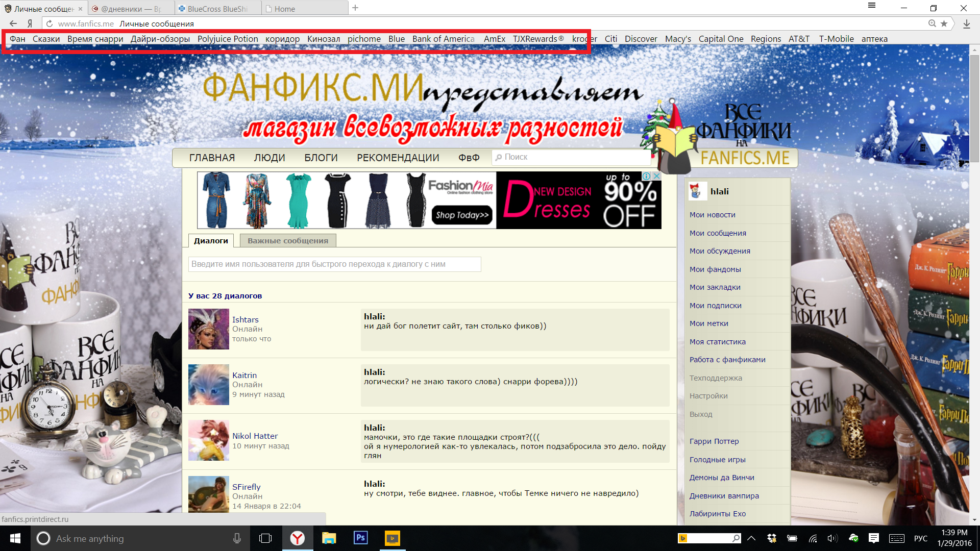980x551 pixels.
Task: Click Yandex browser taskbar icon
Action: tap(298, 538)
